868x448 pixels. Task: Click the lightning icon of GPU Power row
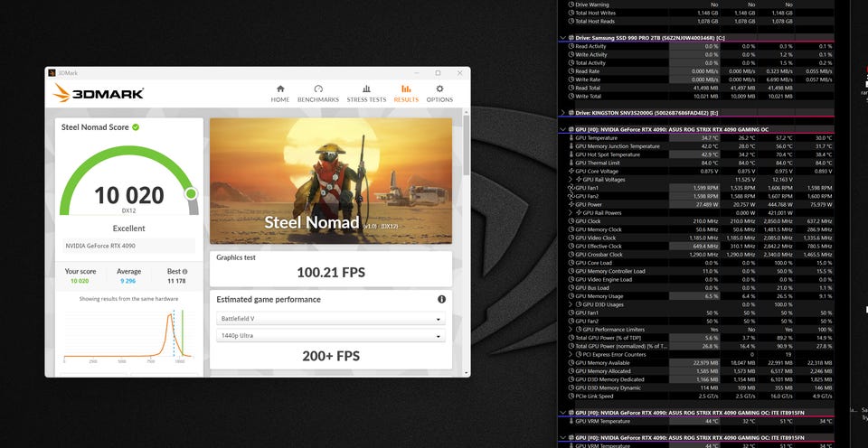571,205
